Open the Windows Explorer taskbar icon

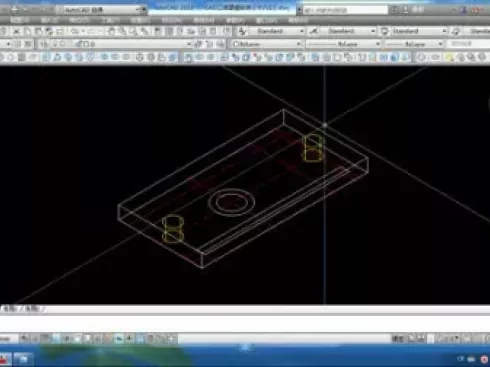23,359
